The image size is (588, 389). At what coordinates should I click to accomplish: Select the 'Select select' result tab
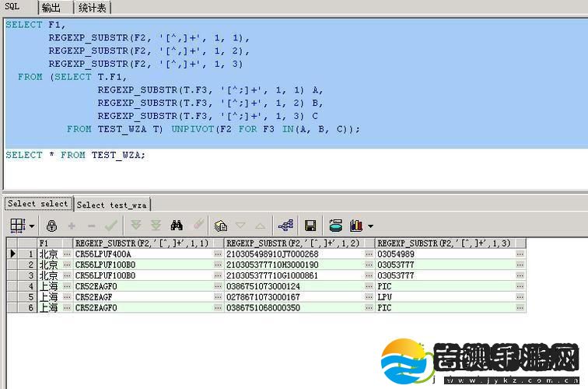(x=39, y=204)
